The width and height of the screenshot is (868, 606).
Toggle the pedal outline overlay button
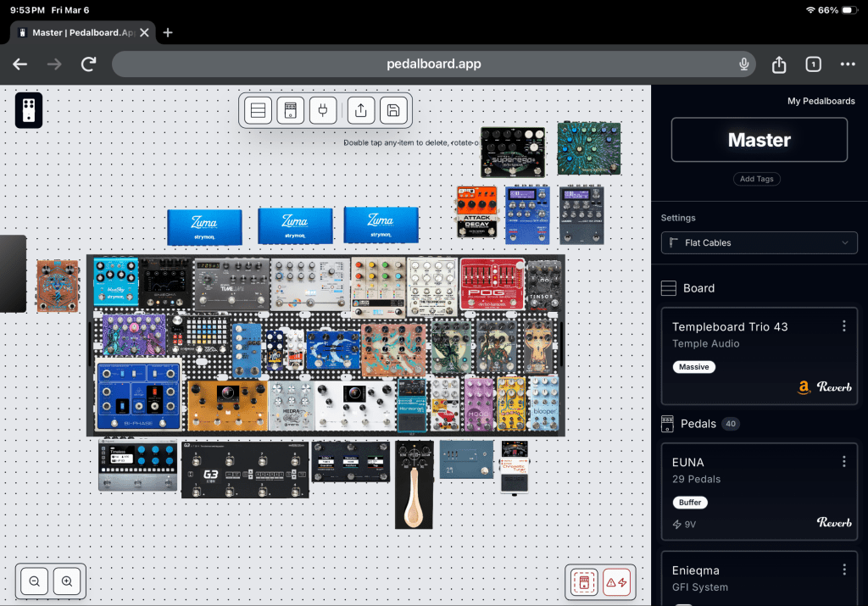[584, 581]
